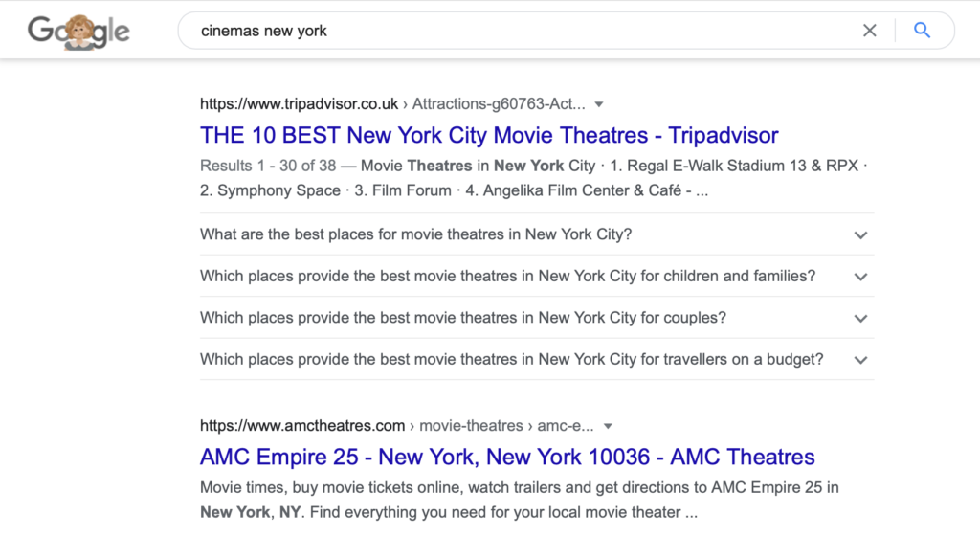
Task: Click the https://www.tripadvisor.co.uk breadcrumb URL
Action: coord(299,103)
